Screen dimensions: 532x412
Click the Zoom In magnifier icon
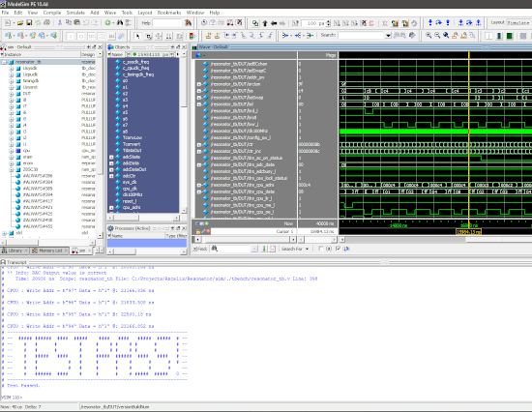[429, 35]
